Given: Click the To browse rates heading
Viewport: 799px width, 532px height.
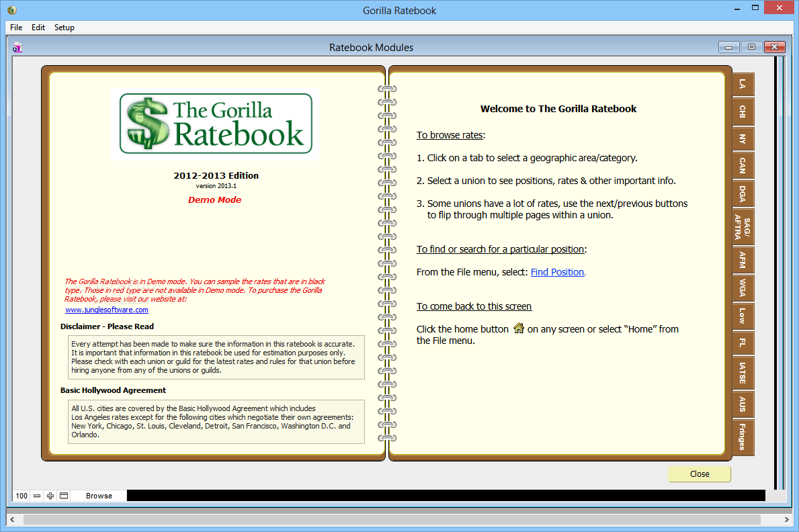Looking at the screenshot, I should tap(450, 135).
